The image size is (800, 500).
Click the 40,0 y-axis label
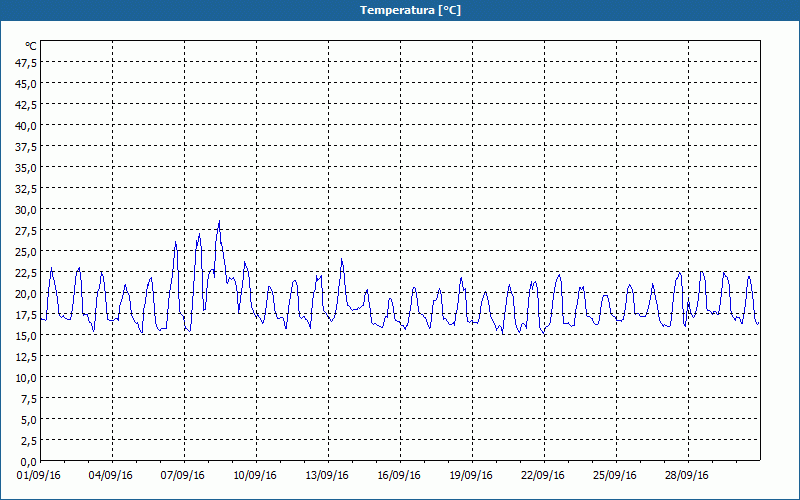pos(27,126)
